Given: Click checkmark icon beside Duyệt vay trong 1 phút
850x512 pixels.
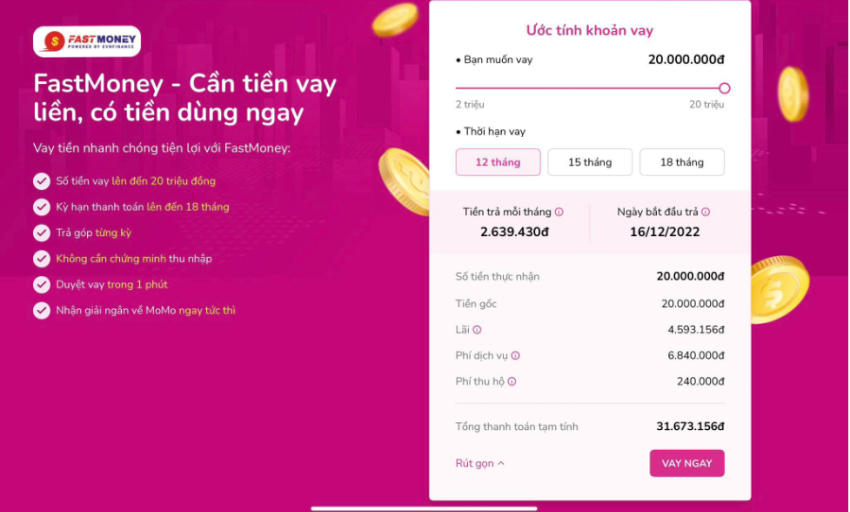Looking at the screenshot, I should pyautogui.click(x=42, y=285).
